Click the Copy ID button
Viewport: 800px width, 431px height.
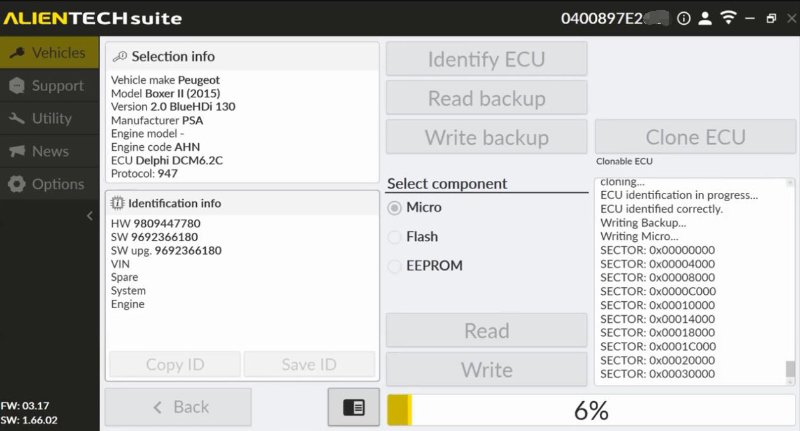(175, 364)
